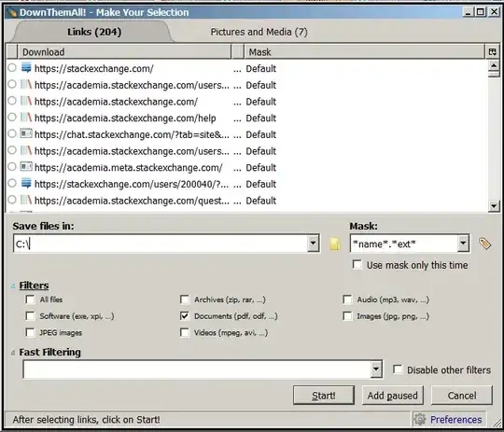Click the scroll down arrow of links list
This screenshot has height=432, width=504.
494,205
